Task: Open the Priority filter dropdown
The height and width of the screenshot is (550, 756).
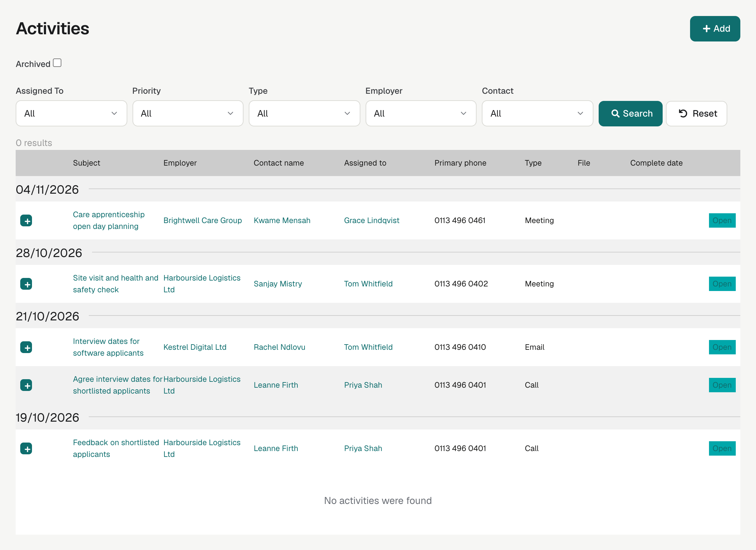Action: point(188,113)
